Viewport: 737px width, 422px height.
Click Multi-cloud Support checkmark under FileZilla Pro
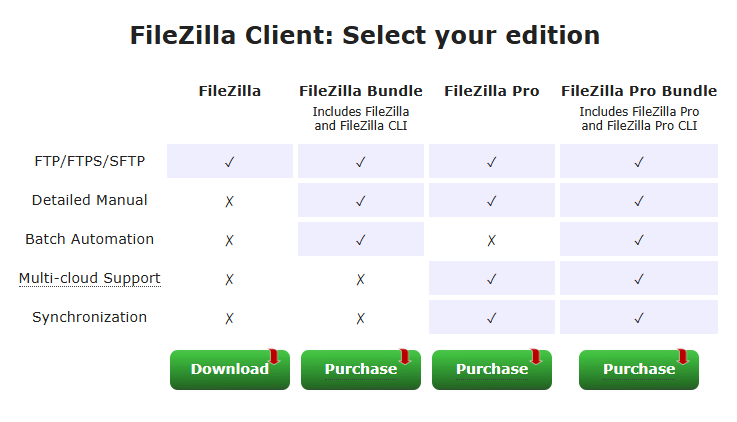coord(491,279)
